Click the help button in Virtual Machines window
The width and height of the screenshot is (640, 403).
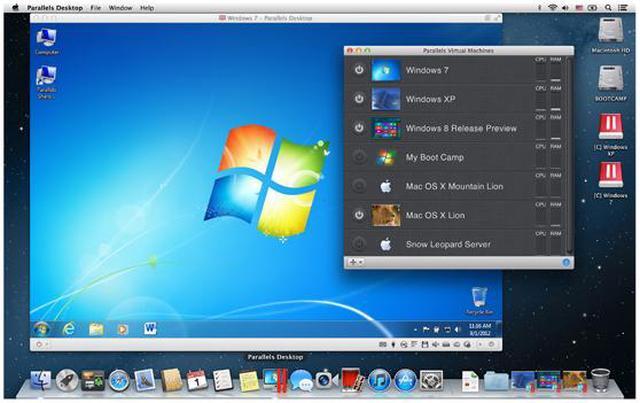566,262
